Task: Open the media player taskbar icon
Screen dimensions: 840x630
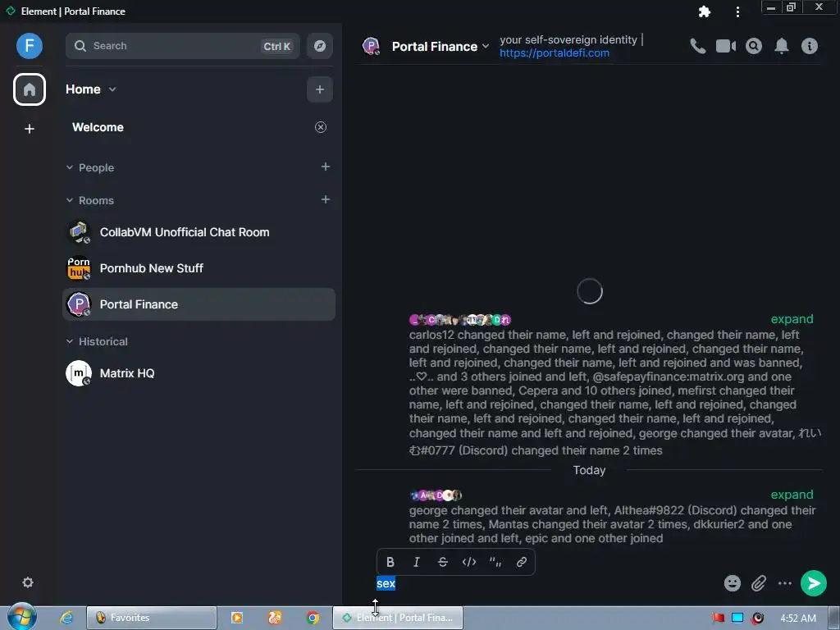Action: pos(236,618)
